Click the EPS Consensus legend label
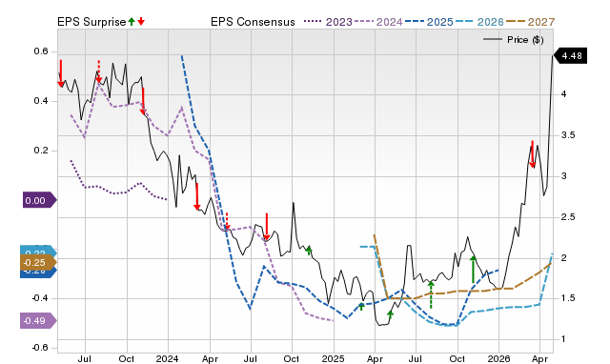 click(253, 22)
